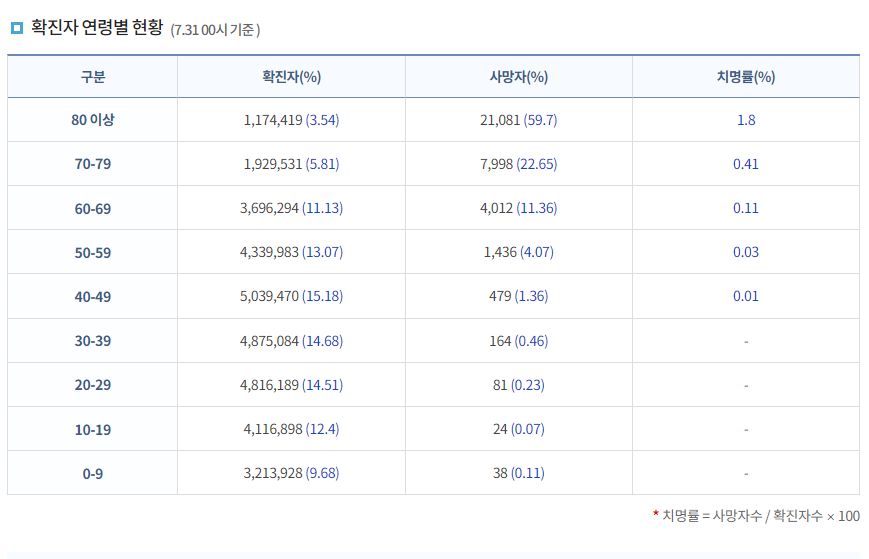Click deaths value 4,012 (11.36)
Viewport: 869px width, 559px height.
coord(519,208)
